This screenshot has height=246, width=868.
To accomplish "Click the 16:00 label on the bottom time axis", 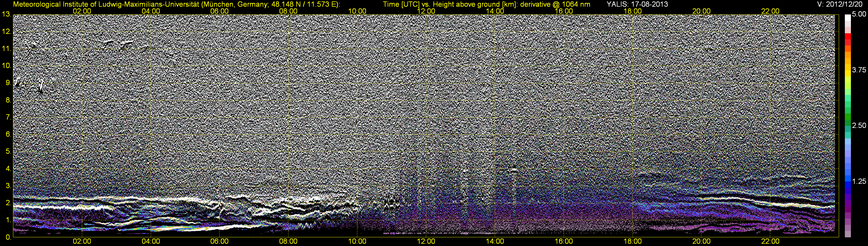I will [x=564, y=242].
